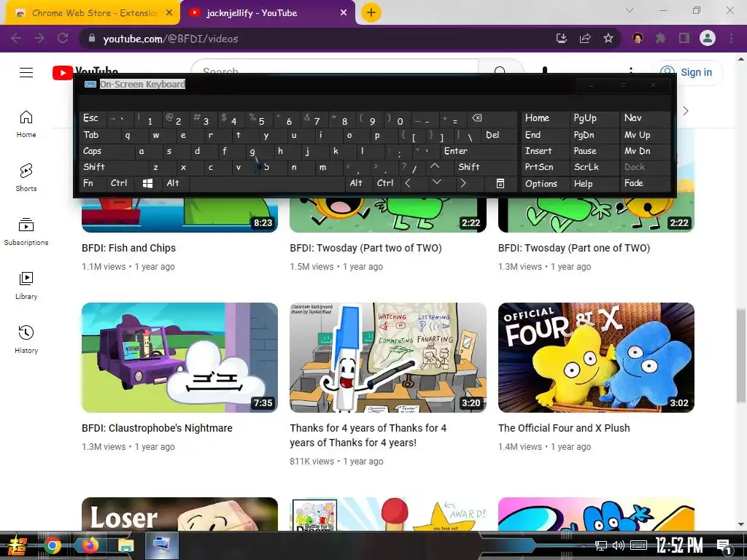Click volume icon in system tray
The width and height of the screenshot is (747, 560).
tap(619, 545)
